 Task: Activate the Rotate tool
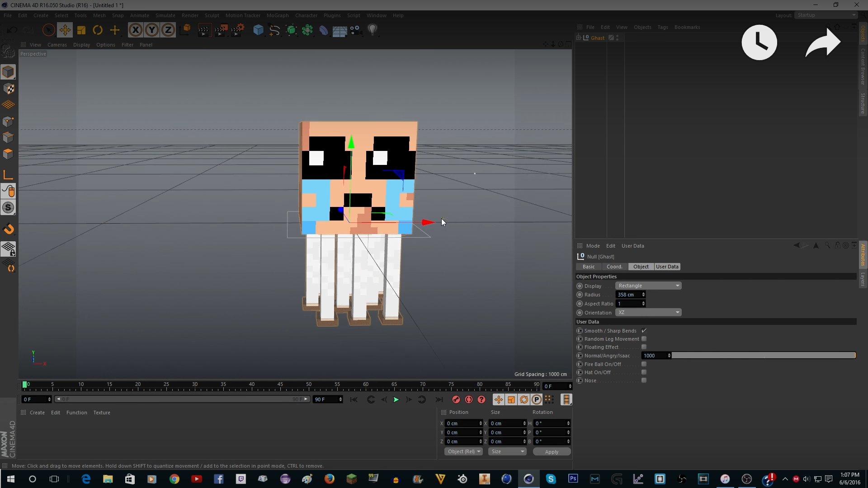click(98, 30)
